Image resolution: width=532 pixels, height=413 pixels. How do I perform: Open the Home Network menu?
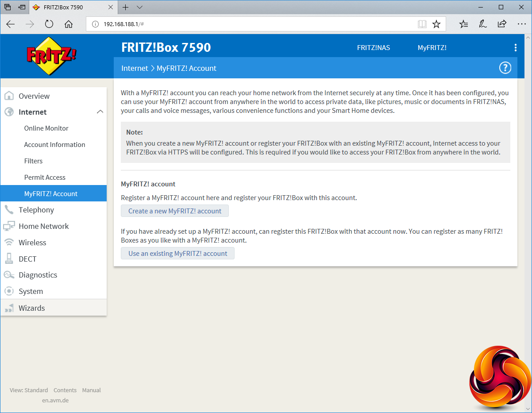point(54,226)
